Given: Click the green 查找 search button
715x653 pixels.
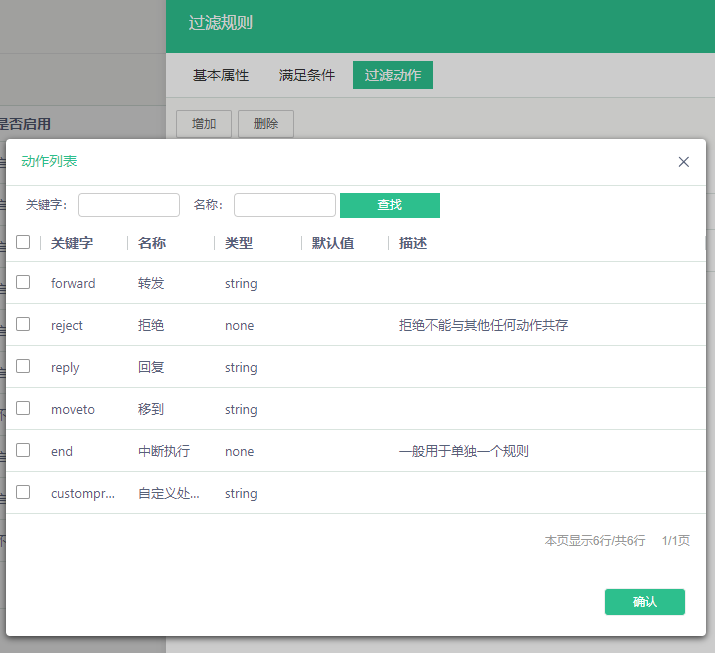Looking at the screenshot, I should [x=390, y=205].
